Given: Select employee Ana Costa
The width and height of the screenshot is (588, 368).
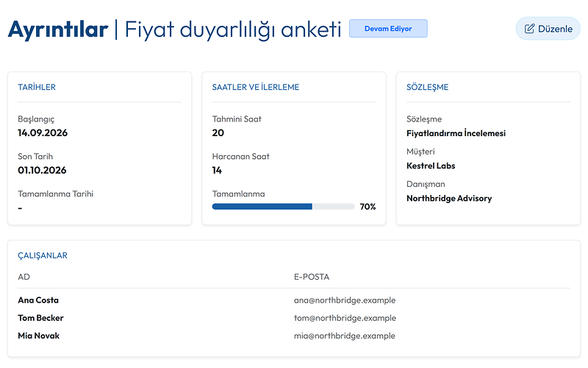Looking at the screenshot, I should 38,300.
